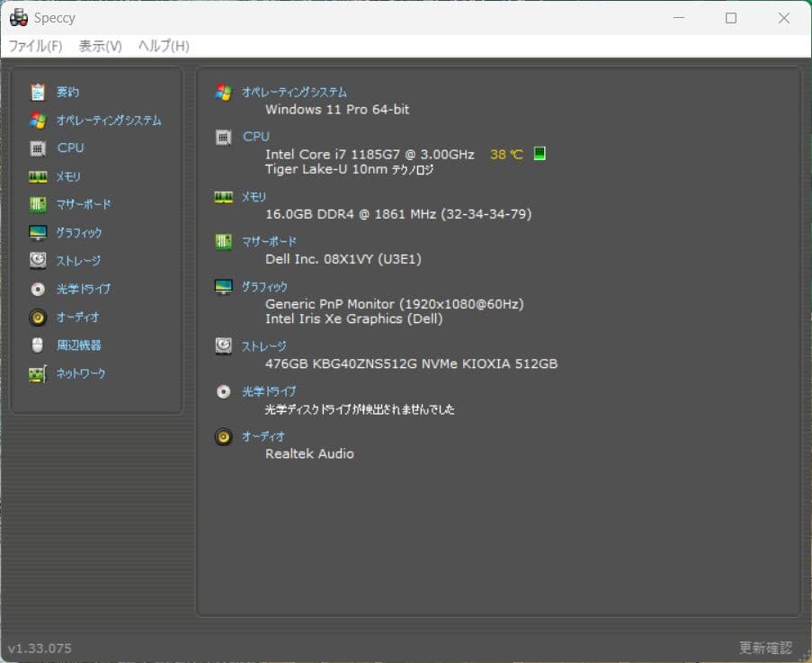Select the 周辺機器 peripherals icon
This screenshot has width=812, height=663.
click(x=36, y=345)
